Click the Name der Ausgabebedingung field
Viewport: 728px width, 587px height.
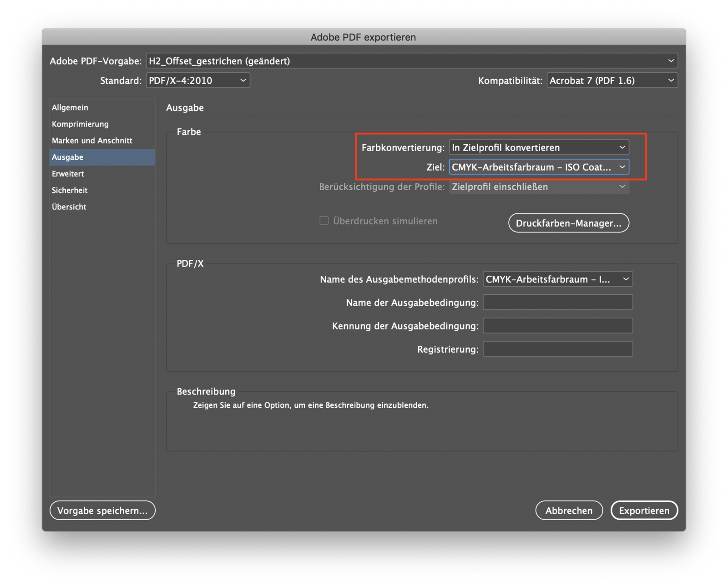[557, 303]
